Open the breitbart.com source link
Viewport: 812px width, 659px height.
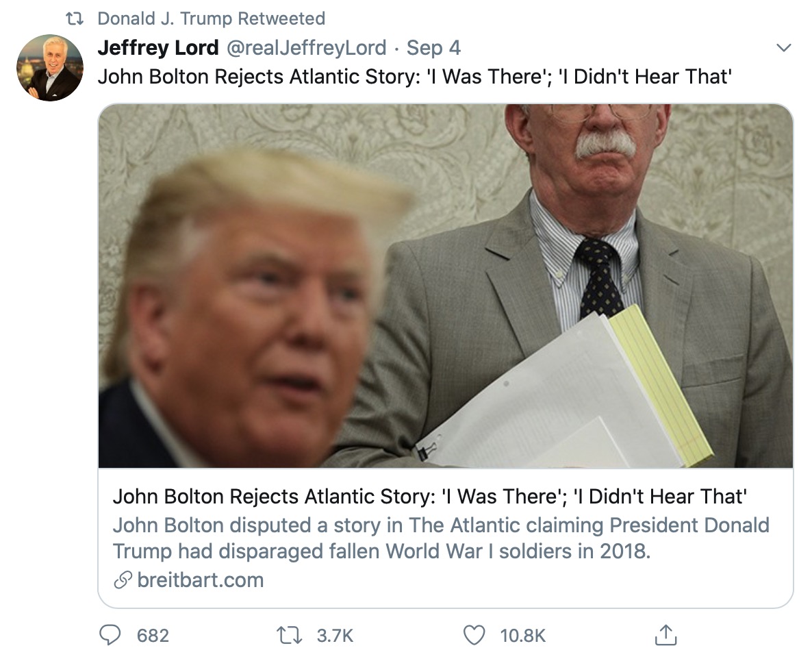200,581
